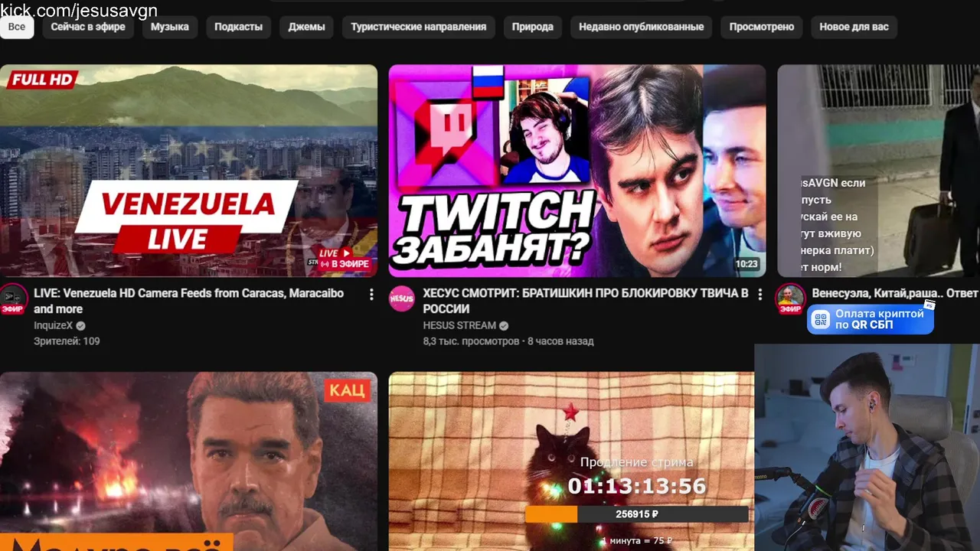The height and width of the screenshot is (551, 980).
Task: Click the КАЦ badge on Maduro thumbnail
Action: click(348, 390)
